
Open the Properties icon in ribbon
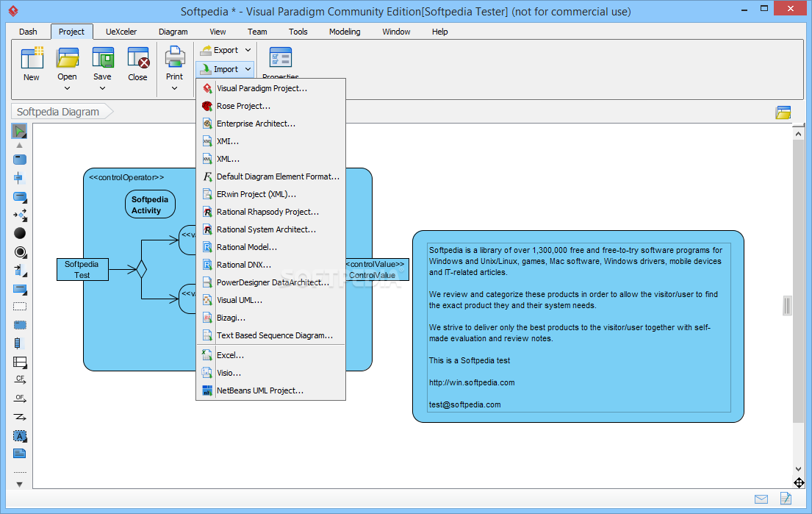point(281,57)
